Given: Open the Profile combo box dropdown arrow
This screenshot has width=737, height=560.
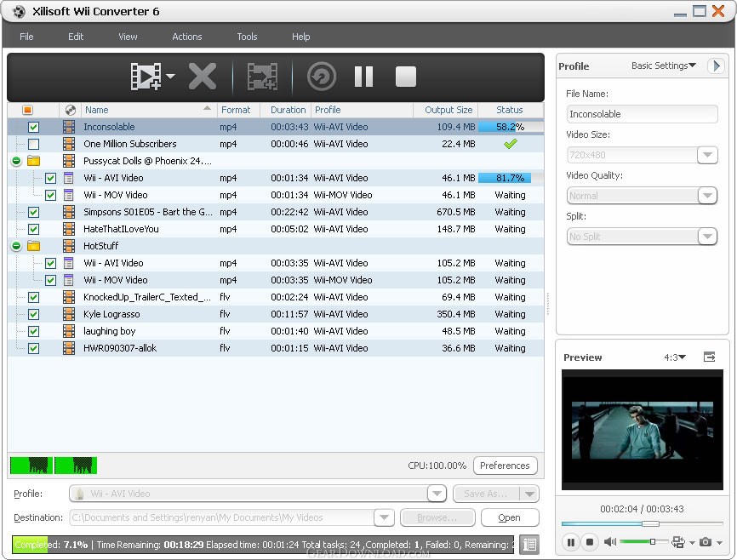Looking at the screenshot, I should [437, 494].
